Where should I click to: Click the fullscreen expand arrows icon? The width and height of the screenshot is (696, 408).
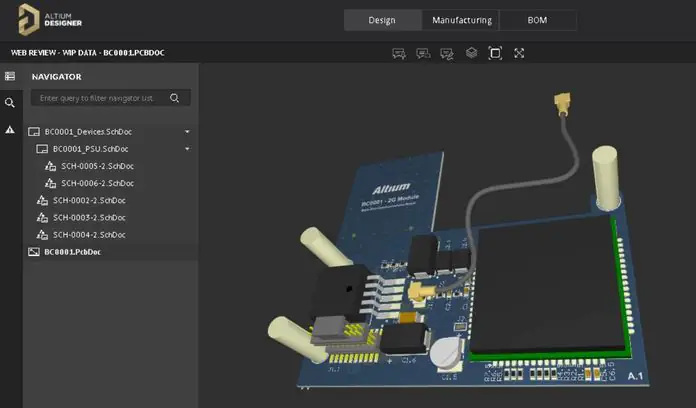(x=519, y=53)
